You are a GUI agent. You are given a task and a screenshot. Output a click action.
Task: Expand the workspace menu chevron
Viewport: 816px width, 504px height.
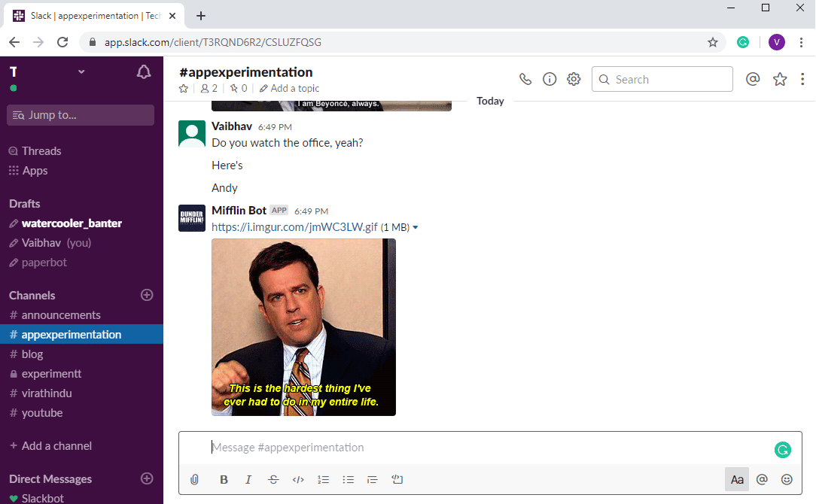pos(81,71)
